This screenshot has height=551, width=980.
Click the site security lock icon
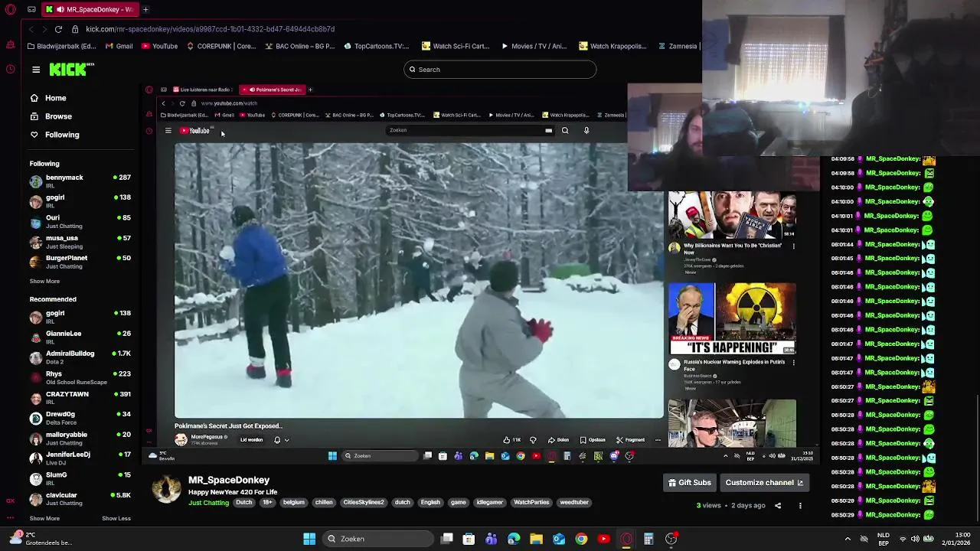click(75, 29)
